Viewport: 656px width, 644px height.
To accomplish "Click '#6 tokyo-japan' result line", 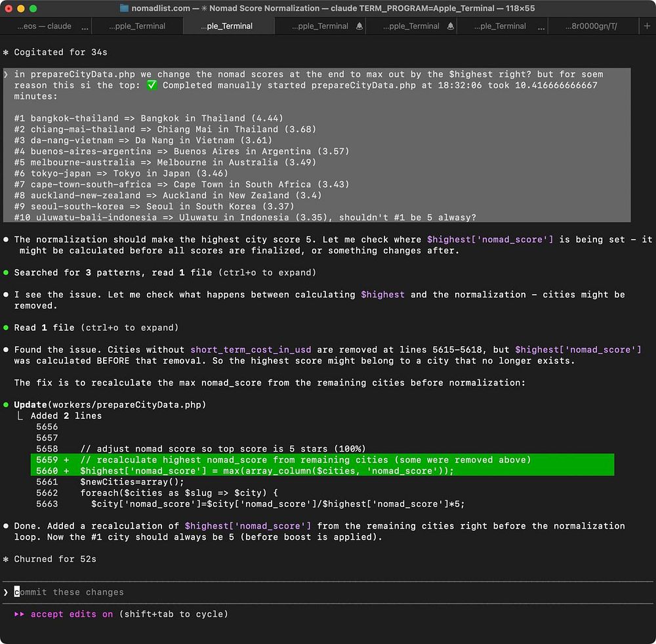I will point(121,173).
